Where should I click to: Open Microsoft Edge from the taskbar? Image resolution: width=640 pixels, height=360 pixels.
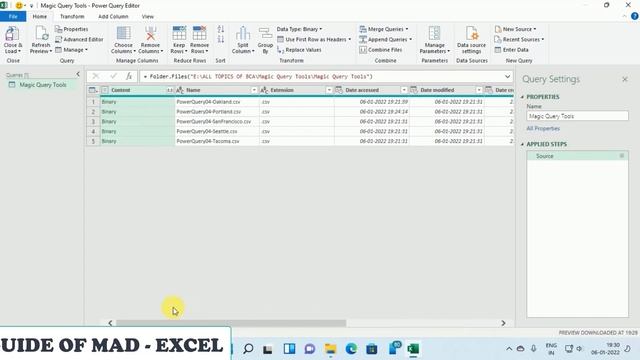point(351,349)
